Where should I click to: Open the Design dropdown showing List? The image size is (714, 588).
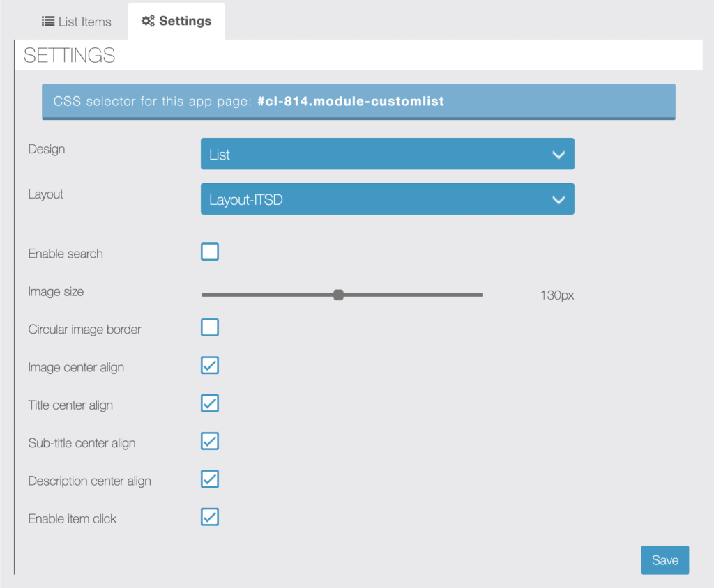[x=387, y=154]
